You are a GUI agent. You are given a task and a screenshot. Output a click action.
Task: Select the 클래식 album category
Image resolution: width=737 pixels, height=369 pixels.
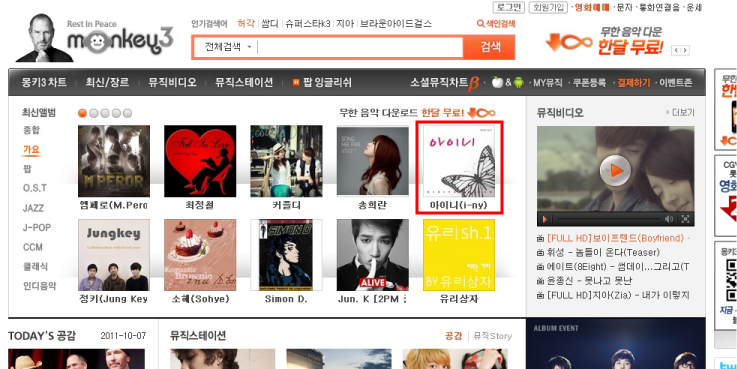coord(35,267)
